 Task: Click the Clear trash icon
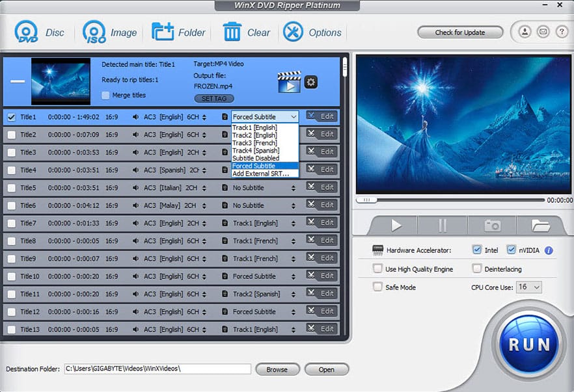click(x=232, y=32)
